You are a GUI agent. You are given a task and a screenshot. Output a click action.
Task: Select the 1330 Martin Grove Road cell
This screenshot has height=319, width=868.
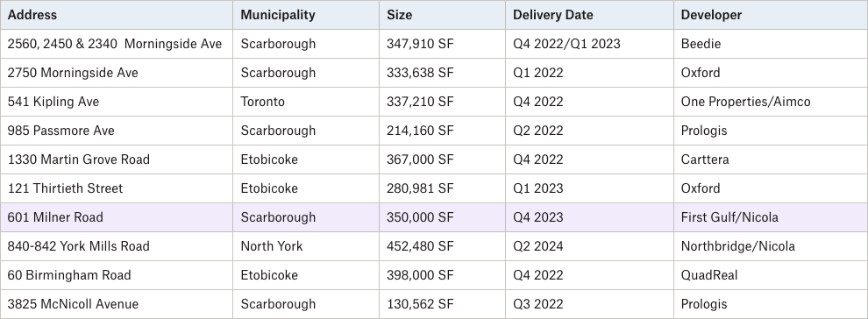(117, 159)
